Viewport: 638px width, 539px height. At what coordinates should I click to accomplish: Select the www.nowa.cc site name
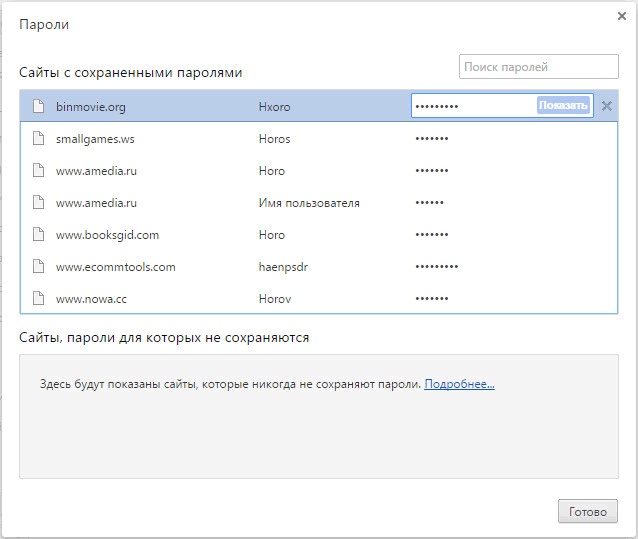[x=91, y=299]
